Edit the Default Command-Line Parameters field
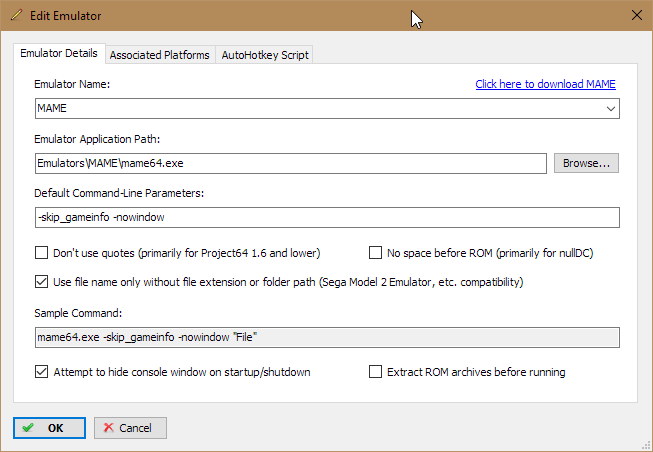Screen dimensions: 653x452 (327, 217)
